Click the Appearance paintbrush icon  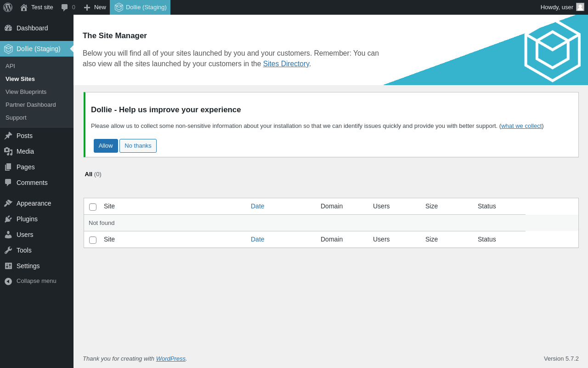point(8,203)
